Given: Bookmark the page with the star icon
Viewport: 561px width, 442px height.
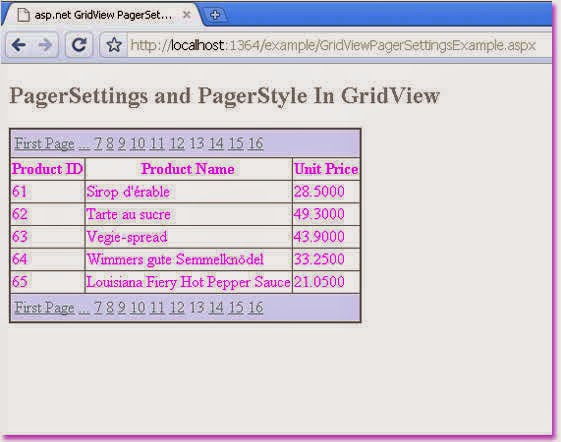Looking at the screenshot, I should [x=114, y=45].
